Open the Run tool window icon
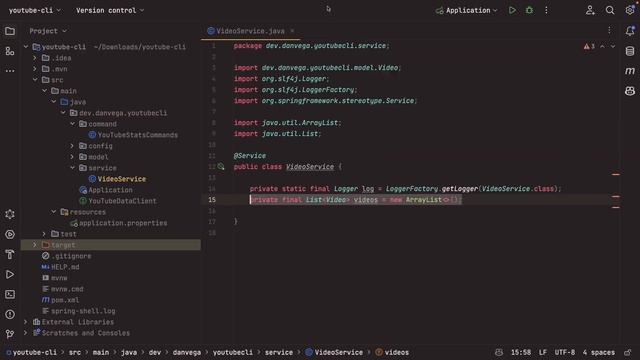The width and height of the screenshot is (640, 360). click(x=10, y=274)
